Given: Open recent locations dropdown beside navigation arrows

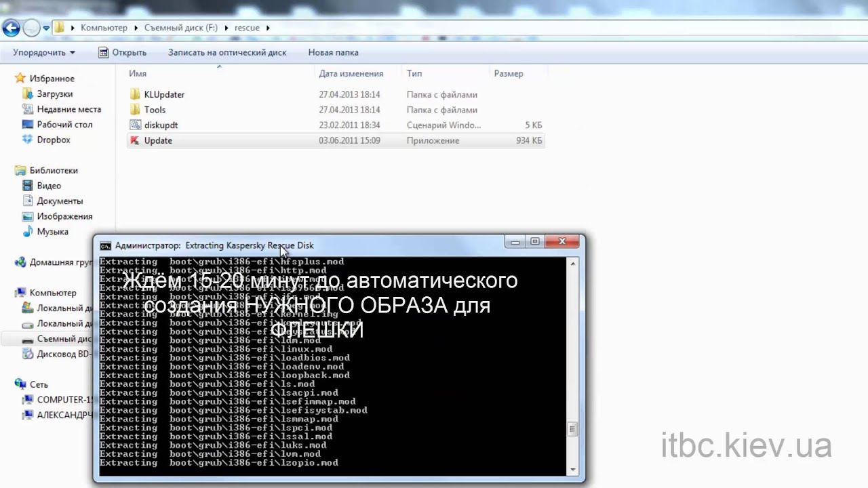Looking at the screenshot, I should (x=46, y=28).
